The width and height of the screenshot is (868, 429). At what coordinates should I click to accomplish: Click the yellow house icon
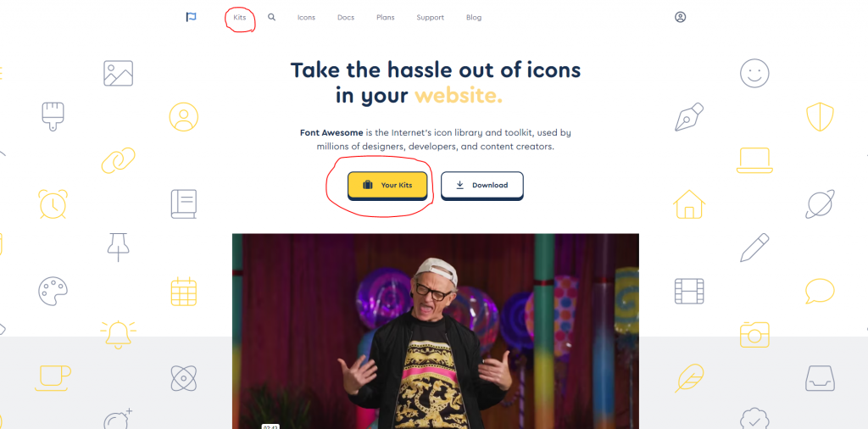pyautogui.click(x=689, y=203)
